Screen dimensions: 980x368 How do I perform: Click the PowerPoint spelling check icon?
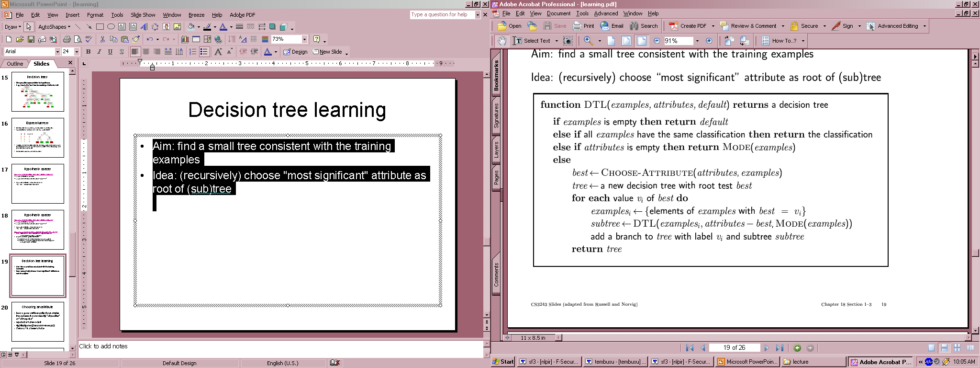[89, 39]
